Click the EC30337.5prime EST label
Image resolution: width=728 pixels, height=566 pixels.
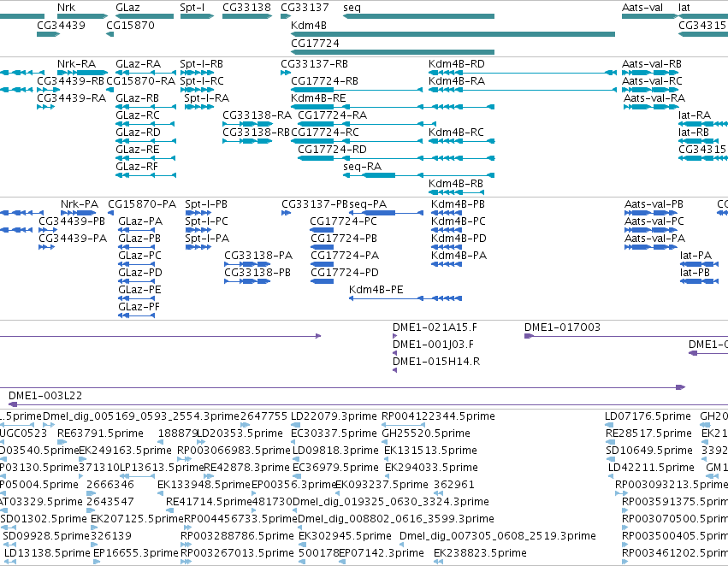click(334, 433)
